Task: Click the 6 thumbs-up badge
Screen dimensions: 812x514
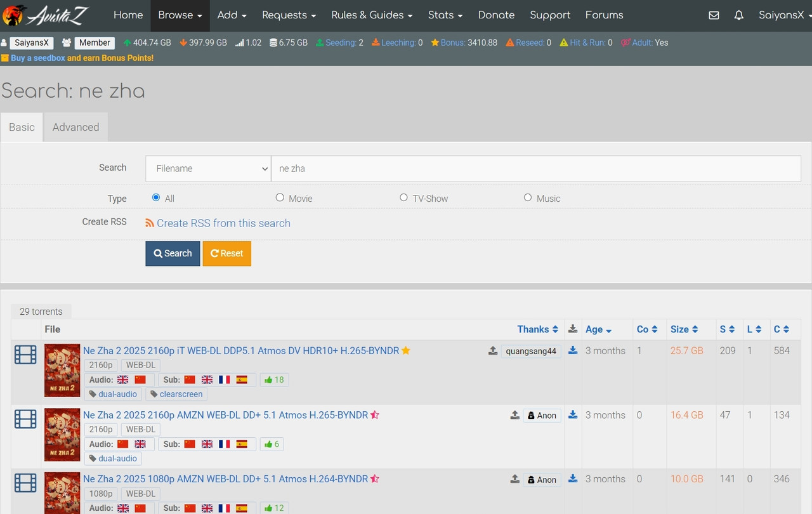Action: pos(272,444)
